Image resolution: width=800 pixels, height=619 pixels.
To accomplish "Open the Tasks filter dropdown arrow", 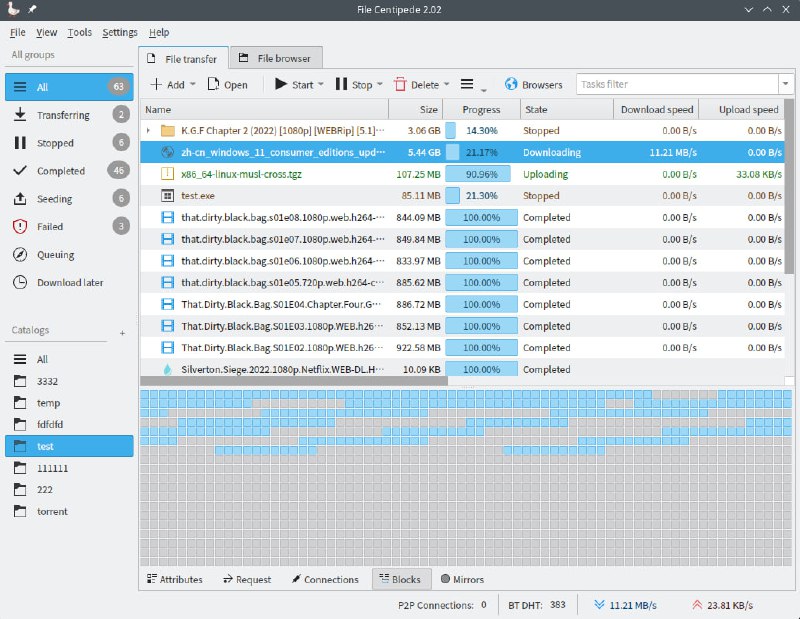I will pos(785,85).
